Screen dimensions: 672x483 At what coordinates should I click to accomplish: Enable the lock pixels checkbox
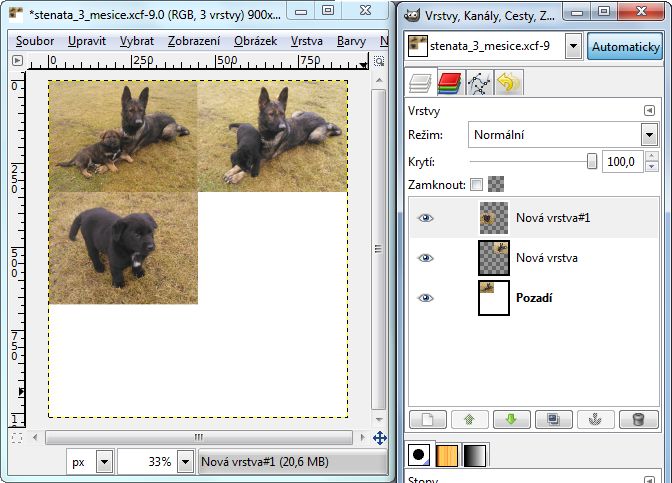pos(476,184)
